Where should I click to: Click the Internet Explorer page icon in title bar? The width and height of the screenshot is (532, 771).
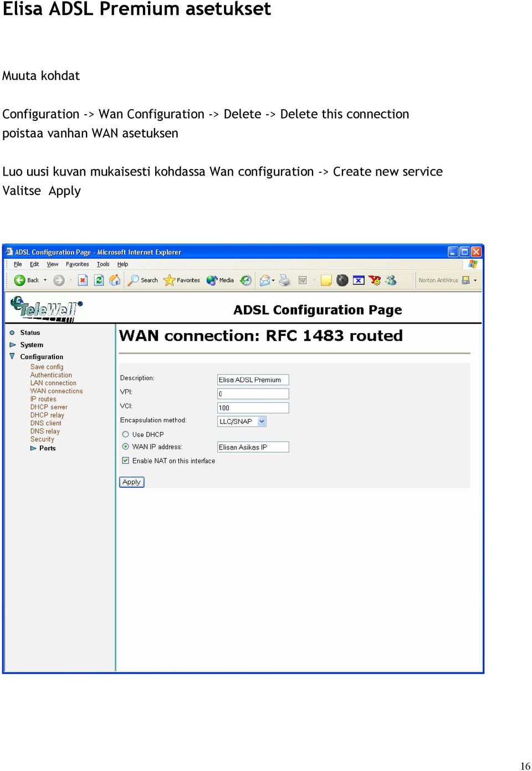9,252
